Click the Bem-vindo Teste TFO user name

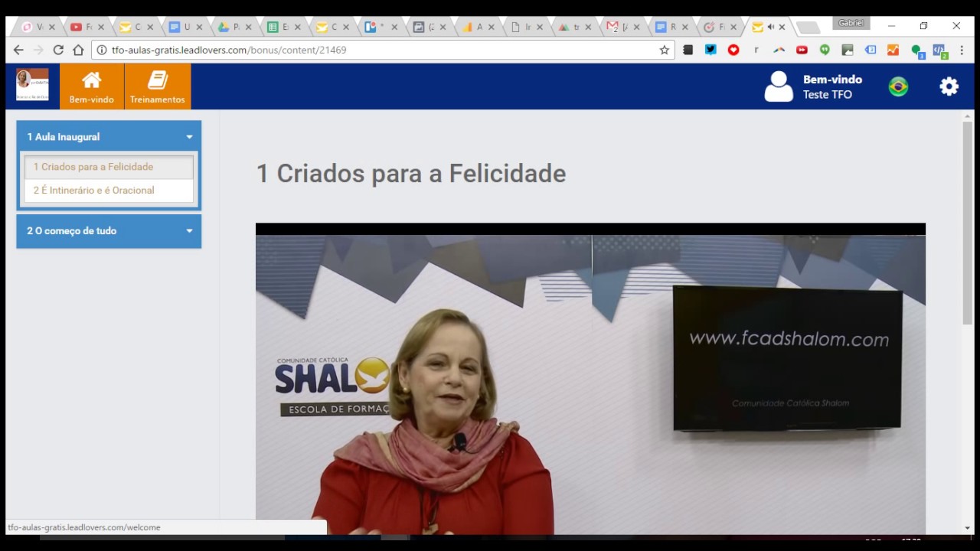[832, 86]
